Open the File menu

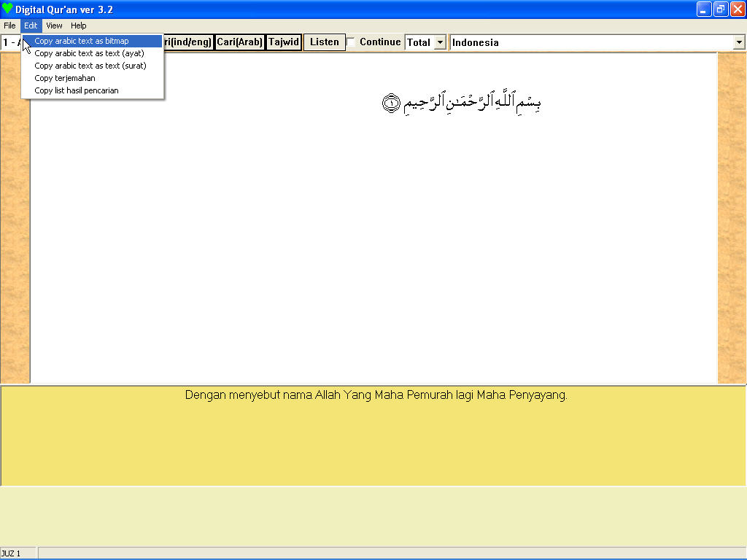[9, 26]
